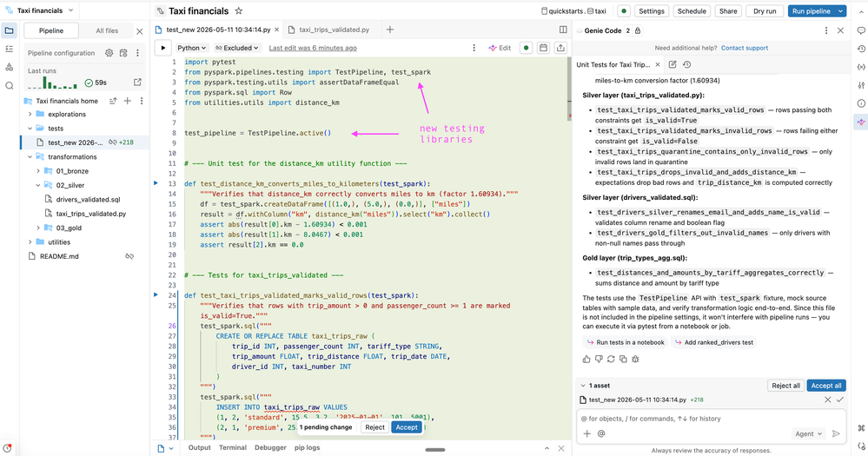Open the pip logs tab
The image size is (868, 456).
pos(308,447)
